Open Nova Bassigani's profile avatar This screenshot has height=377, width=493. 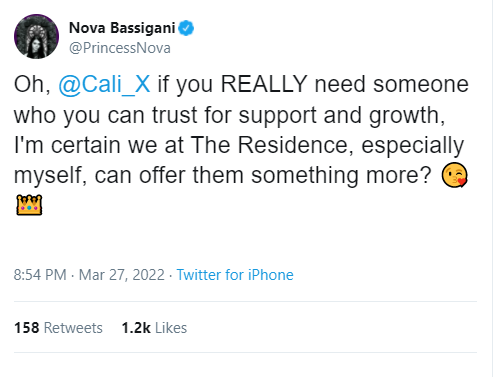click(x=36, y=36)
